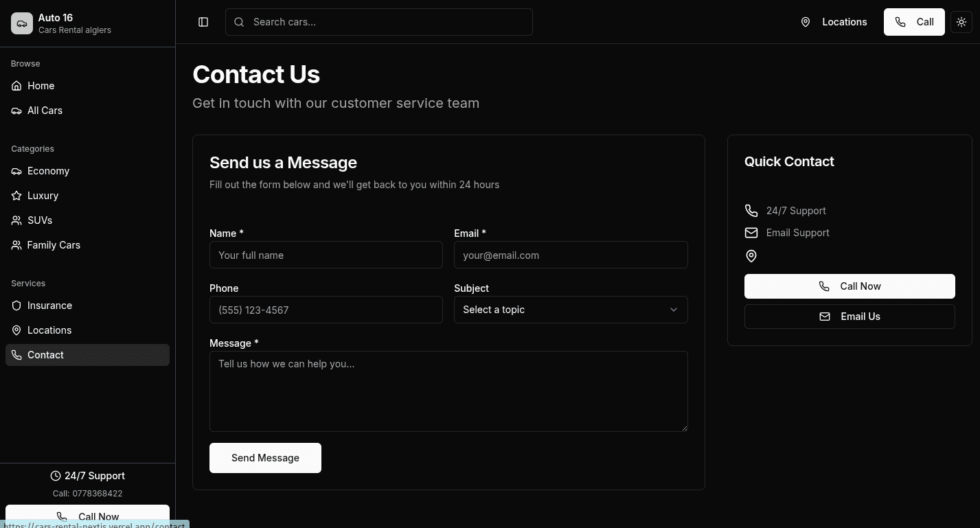The height and width of the screenshot is (528, 980).
Task: Click the Message text area
Action: pos(448,391)
